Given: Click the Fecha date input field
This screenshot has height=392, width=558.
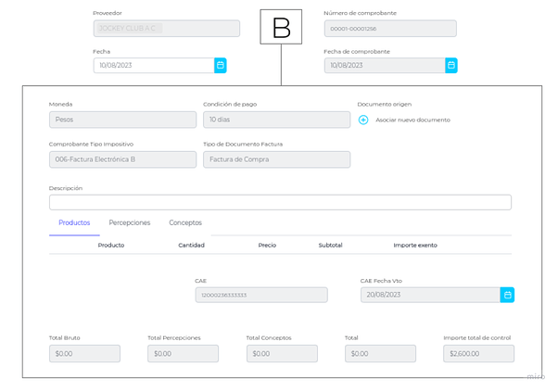Looking at the screenshot, I should tap(154, 66).
